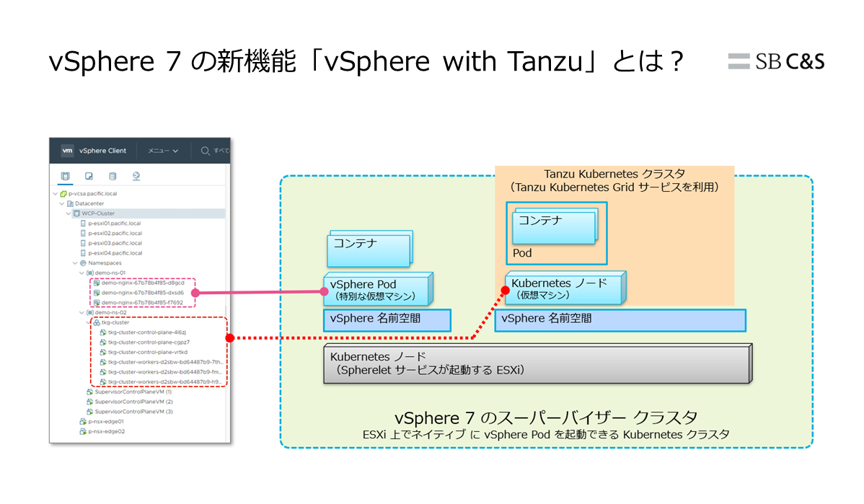Select p-esxi04.pacific.local host in tree
Image resolution: width=864 pixels, height=504 pixels.
(115, 253)
